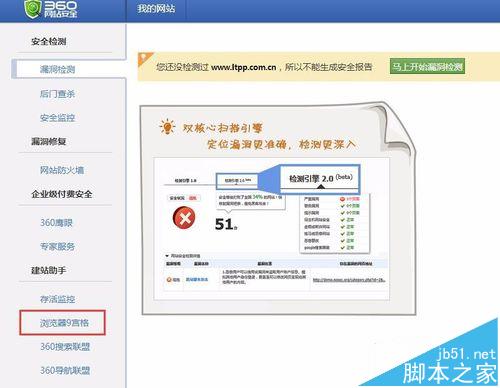Select the 360鹰眼 sidebar item
Screen dimensions: 500x388
pyautogui.click(x=56, y=222)
